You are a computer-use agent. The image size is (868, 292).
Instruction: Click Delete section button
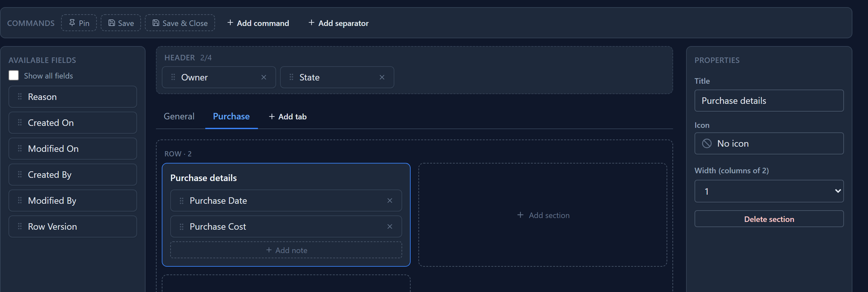tap(769, 219)
